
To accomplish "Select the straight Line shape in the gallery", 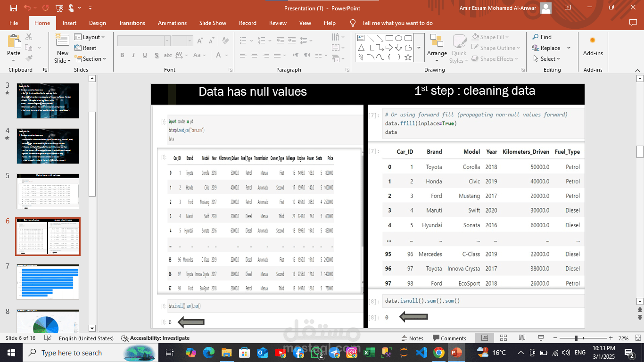I will (370, 38).
